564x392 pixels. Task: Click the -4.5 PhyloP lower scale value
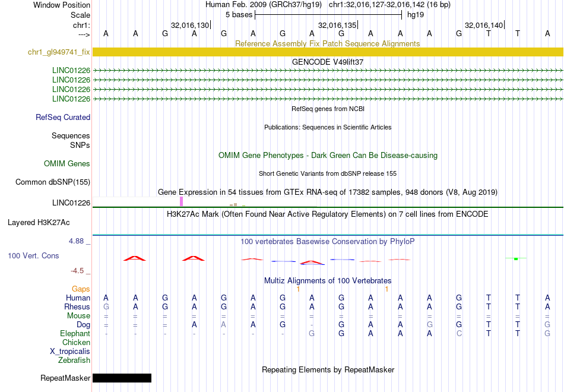(77, 271)
